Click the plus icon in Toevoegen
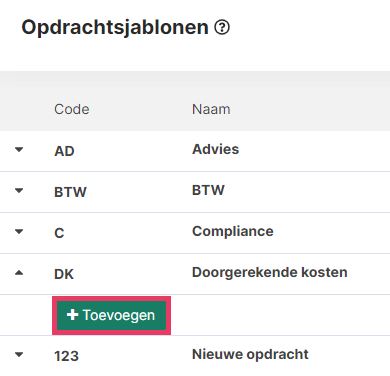 (72, 315)
